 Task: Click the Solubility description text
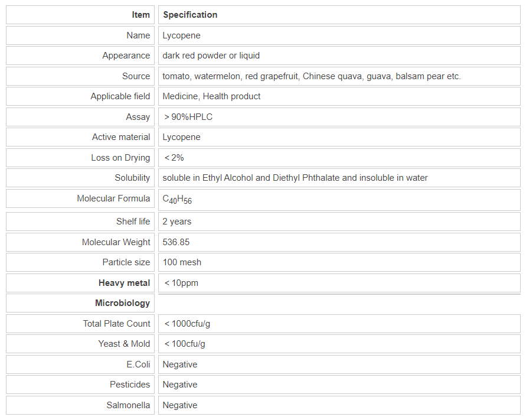pyautogui.click(x=295, y=178)
